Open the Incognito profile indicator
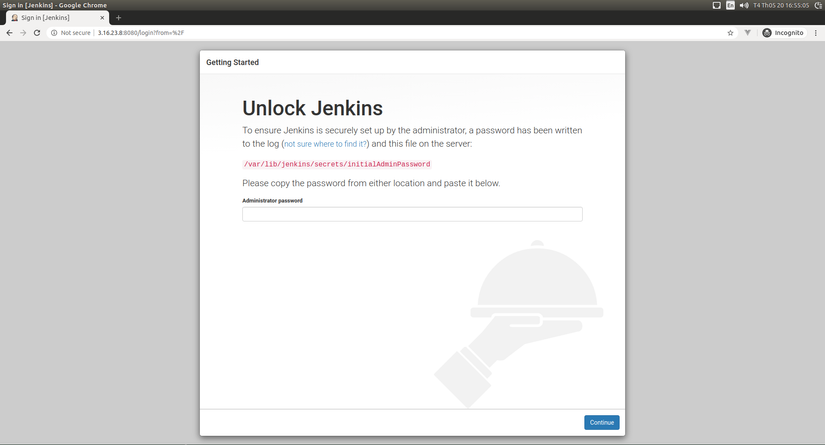This screenshot has width=825, height=445. pos(783,33)
